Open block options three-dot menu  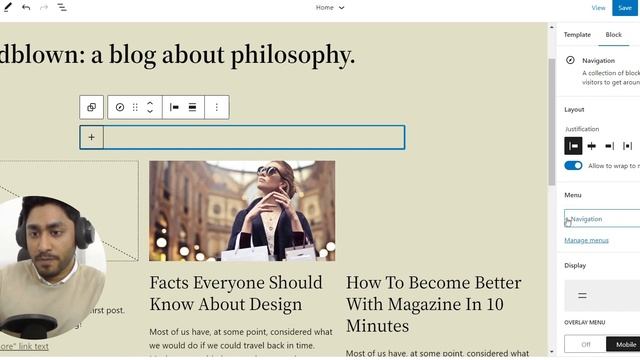coord(217,107)
